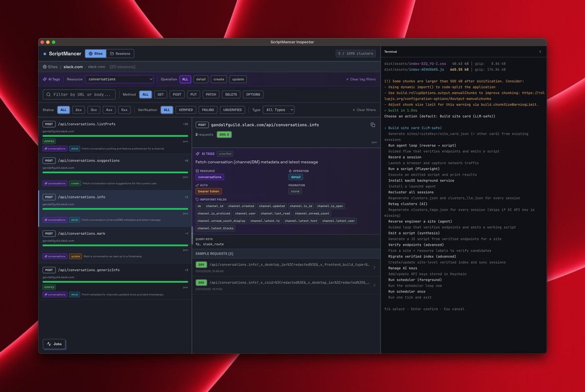The width and height of the screenshot is (585, 392).
Task: Click the detail chip under OPERATION
Action: [x=296, y=177]
